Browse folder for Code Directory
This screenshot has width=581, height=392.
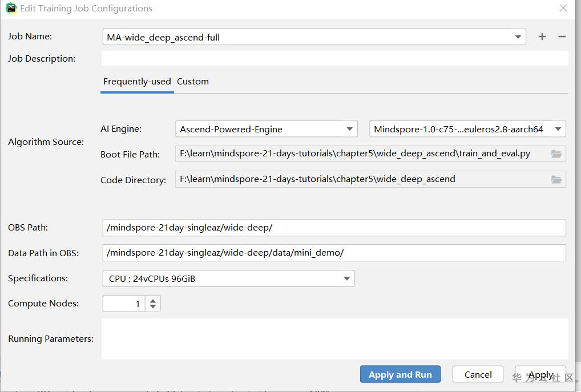pyautogui.click(x=556, y=179)
